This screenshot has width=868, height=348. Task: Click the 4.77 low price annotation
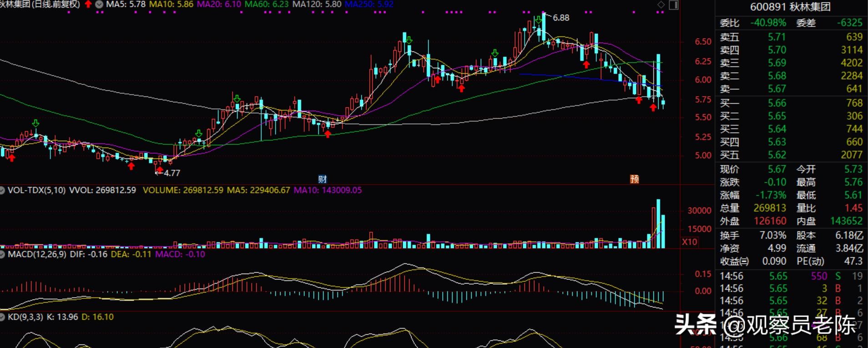[x=172, y=173]
